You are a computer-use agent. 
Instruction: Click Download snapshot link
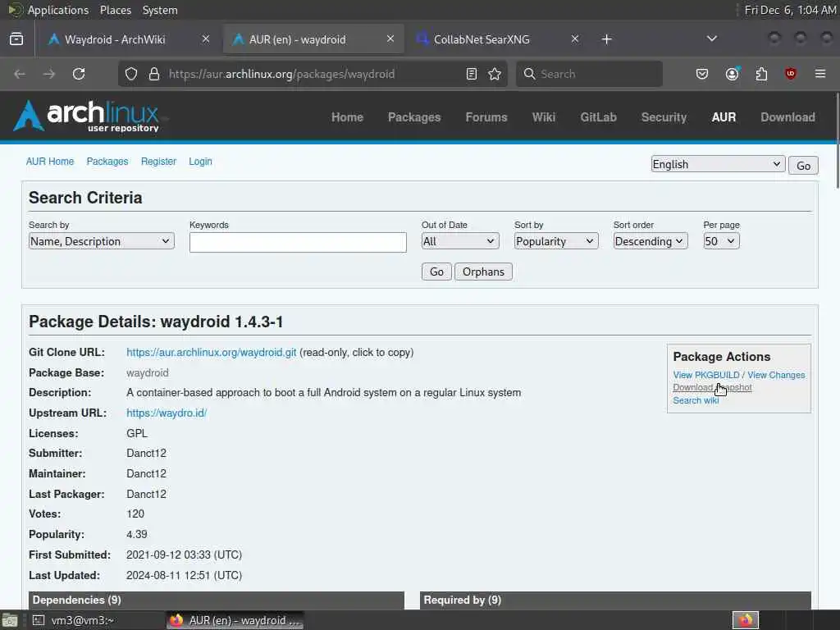(713, 387)
